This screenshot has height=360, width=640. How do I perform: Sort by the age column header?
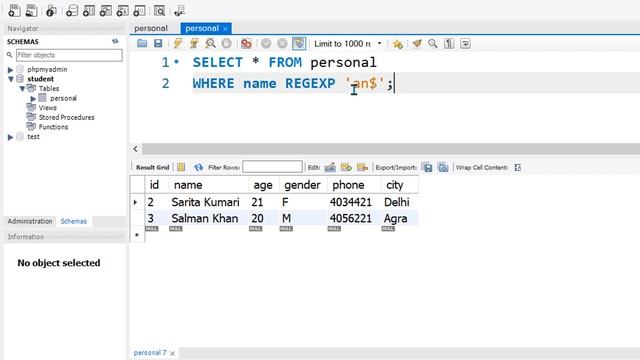[264, 185]
